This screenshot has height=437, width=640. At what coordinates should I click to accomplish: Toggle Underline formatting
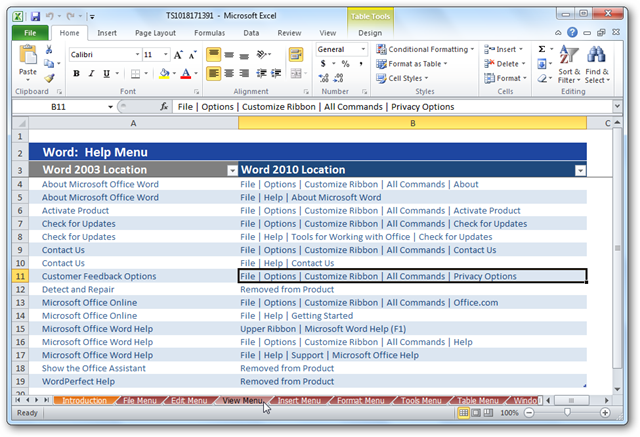pos(107,73)
